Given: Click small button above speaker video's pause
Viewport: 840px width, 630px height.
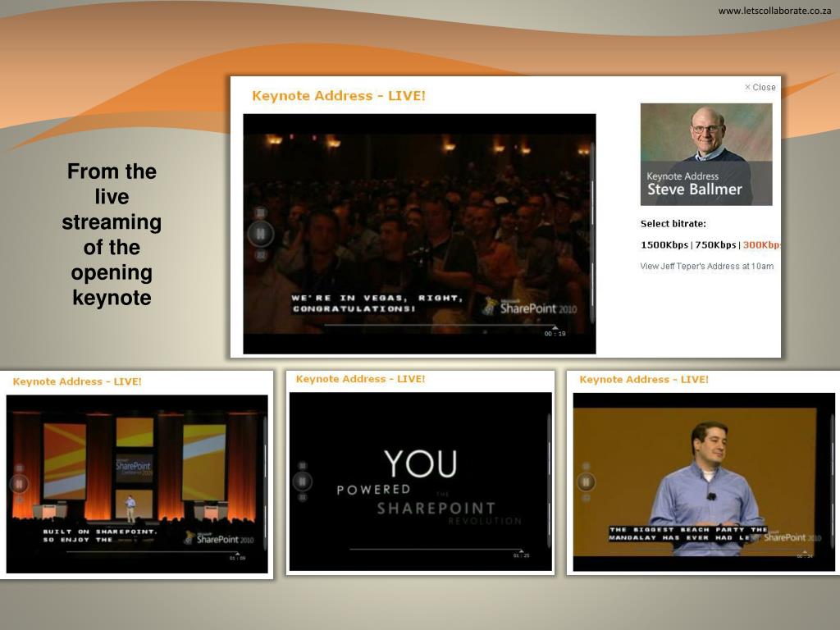Looking at the screenshot, I should tap(586, 466).
